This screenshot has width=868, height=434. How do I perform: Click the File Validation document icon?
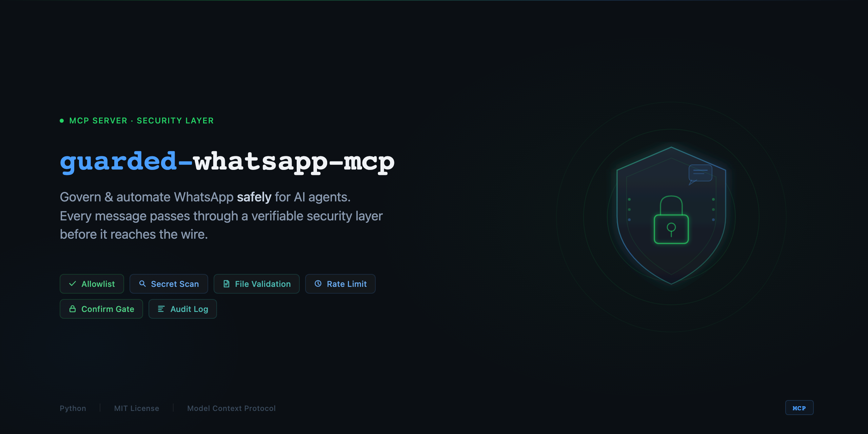(x=226, y=284)
